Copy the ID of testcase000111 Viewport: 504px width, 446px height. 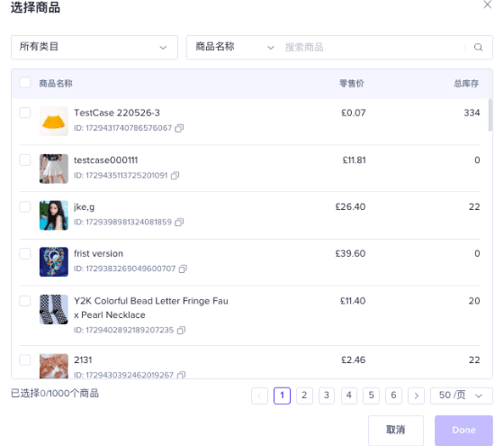[175, 176]
